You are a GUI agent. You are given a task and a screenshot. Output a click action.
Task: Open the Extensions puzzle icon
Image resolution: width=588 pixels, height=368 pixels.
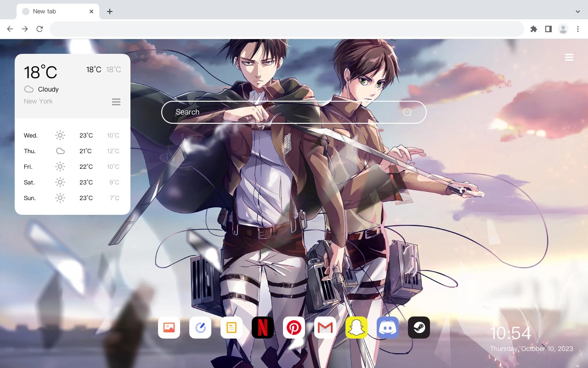(x=534, y=29)
